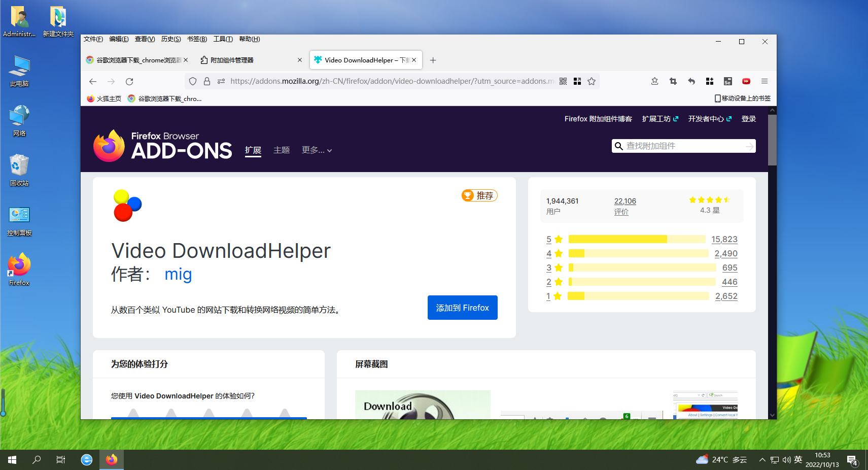Click the undo arrow toolbar icon
Image resolution: width=868 pixels, height=470 pixels.
tap(691, 81)
